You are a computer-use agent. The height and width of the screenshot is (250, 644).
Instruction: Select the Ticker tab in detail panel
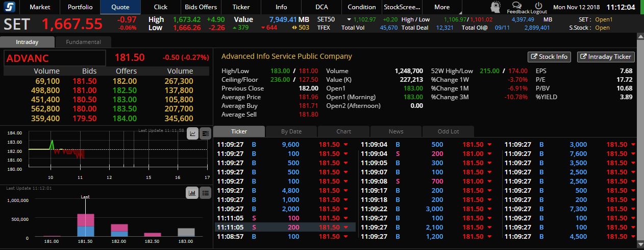click(239, 131)
